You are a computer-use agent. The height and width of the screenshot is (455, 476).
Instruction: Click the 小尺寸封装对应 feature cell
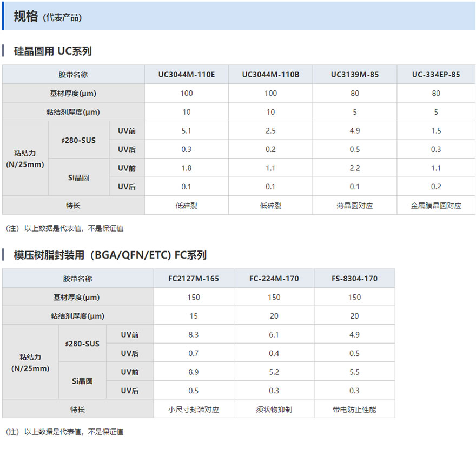[194, 410]
